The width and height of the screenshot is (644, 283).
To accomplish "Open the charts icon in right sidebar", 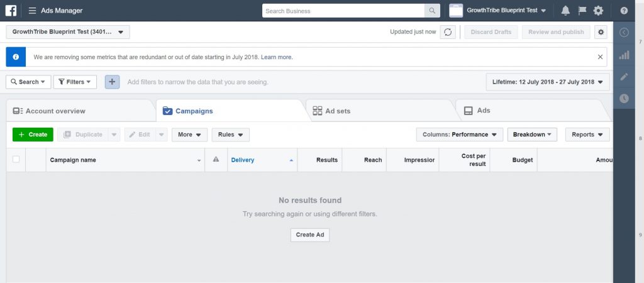I will [x=624, y=55].
